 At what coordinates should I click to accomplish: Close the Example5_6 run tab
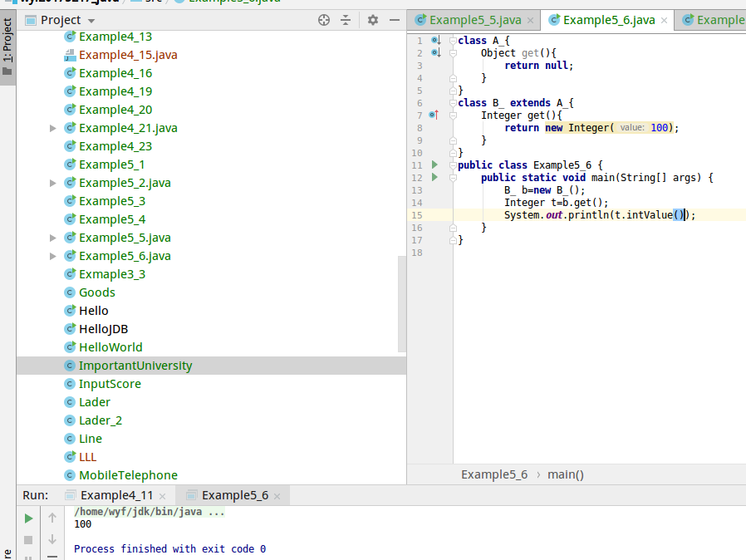pos(277,496)
